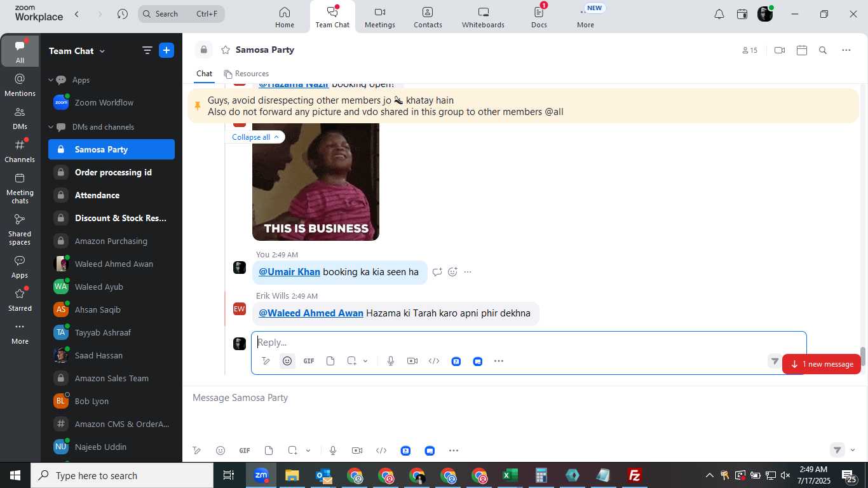This screenshot has width=868, height=488.
Task: Collapse the Apps section
Action: [51, 80]
